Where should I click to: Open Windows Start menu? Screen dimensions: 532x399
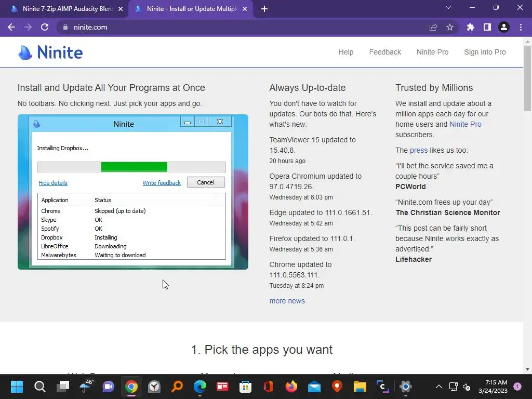(x=17, y=386)
